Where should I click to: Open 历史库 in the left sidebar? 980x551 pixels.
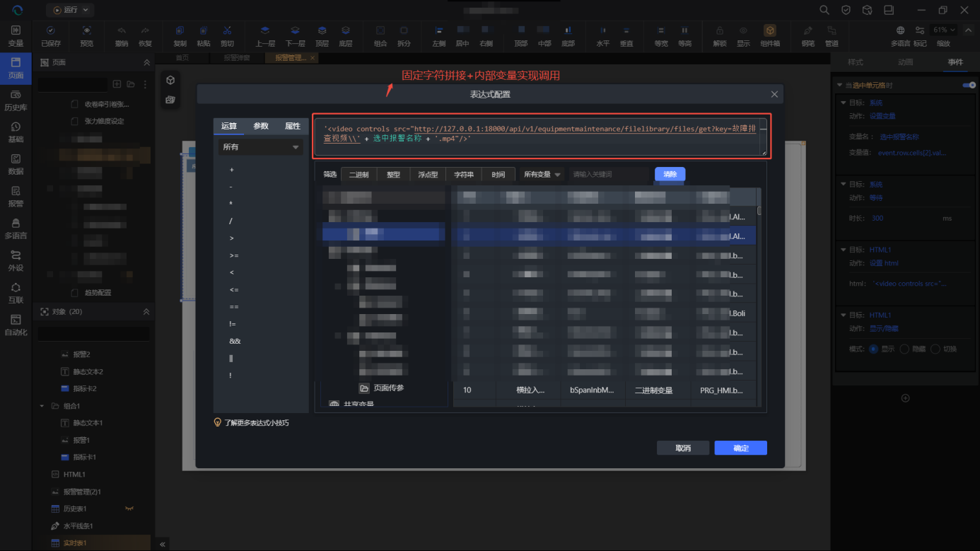[16, 100]
